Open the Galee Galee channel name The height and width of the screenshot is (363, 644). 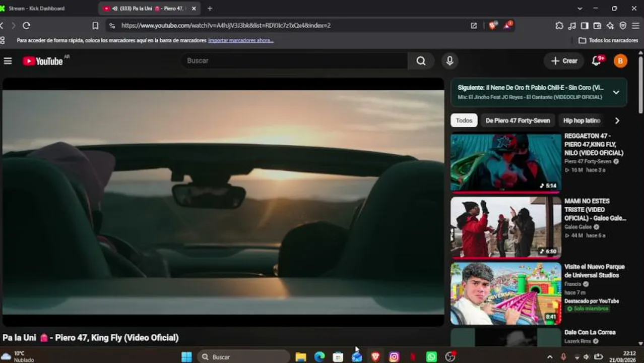(578, 227)
